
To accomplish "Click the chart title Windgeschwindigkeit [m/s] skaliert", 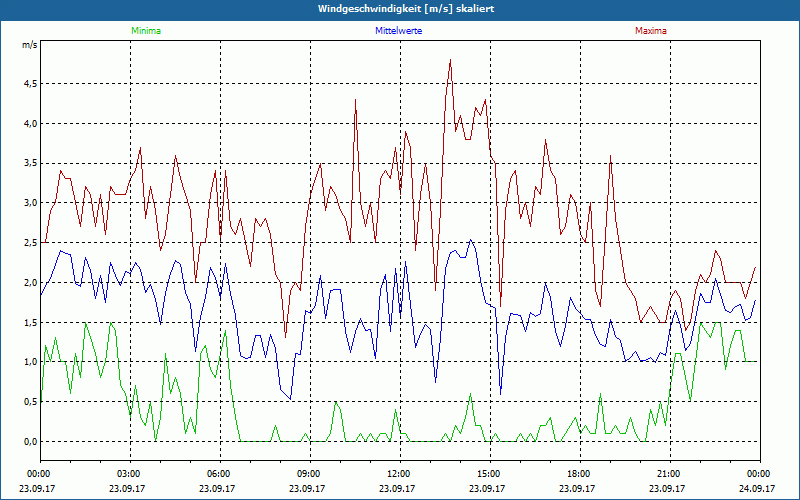I will [x=399, y=9].
